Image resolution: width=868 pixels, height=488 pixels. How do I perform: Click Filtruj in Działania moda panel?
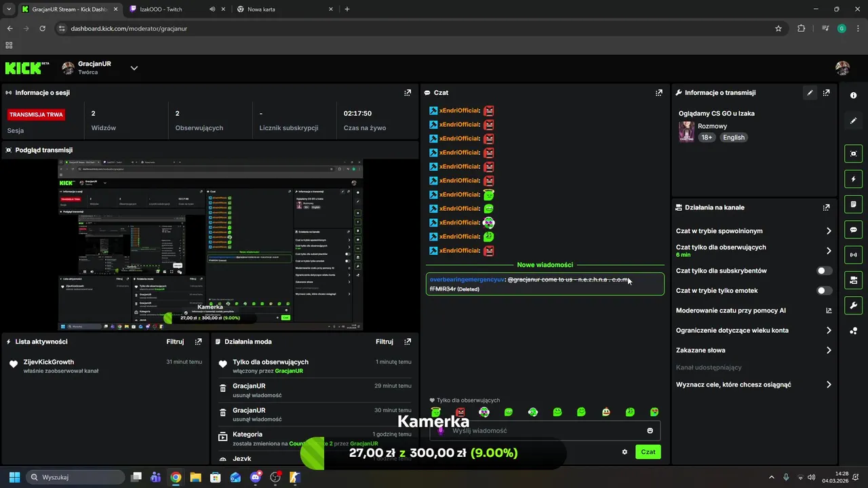pos(384,342)
